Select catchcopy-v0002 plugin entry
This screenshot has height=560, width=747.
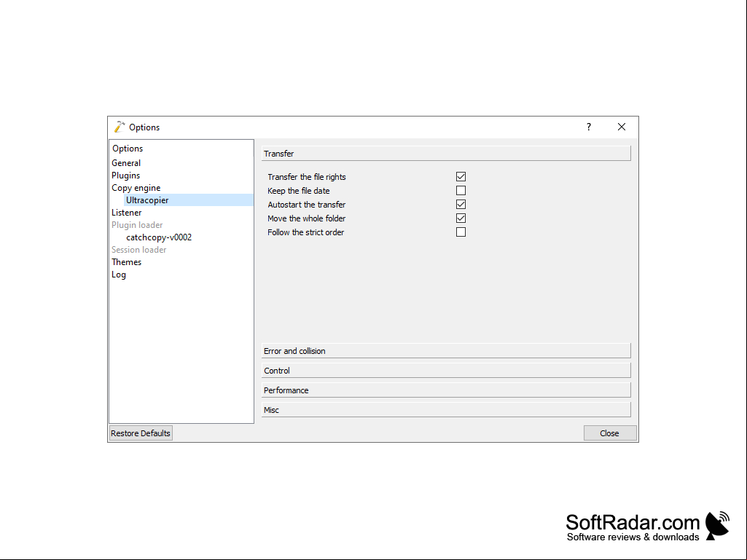coord(159,237)
